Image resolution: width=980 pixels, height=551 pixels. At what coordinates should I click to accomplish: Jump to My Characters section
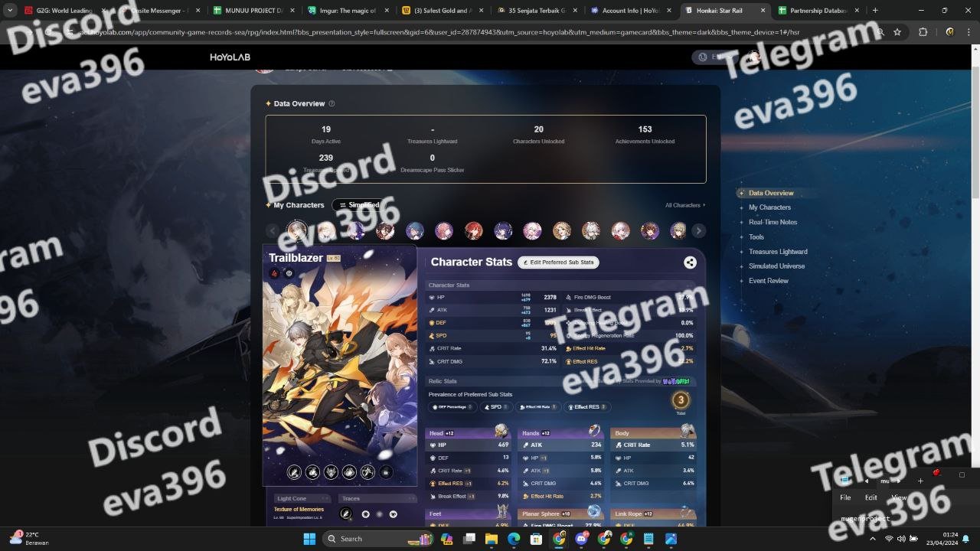point(769,207)
